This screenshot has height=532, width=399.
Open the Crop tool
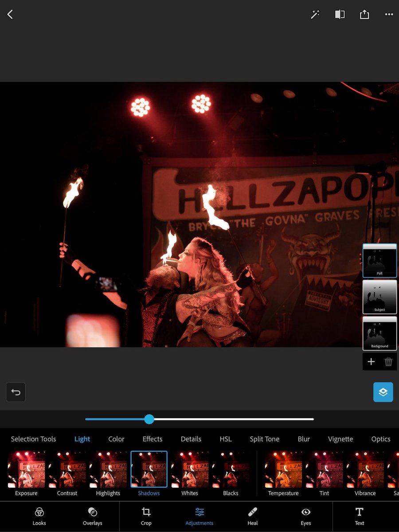146,516
